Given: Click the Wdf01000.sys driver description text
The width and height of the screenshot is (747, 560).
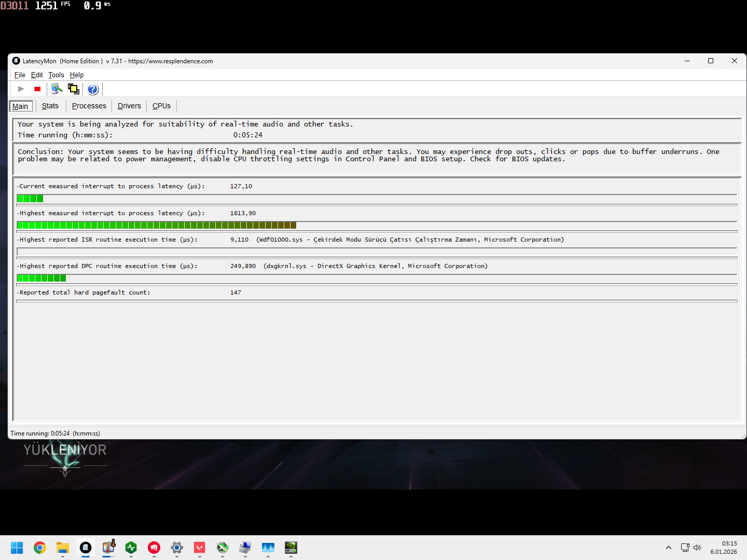Looking at the screenshot, I should [410, 240].
